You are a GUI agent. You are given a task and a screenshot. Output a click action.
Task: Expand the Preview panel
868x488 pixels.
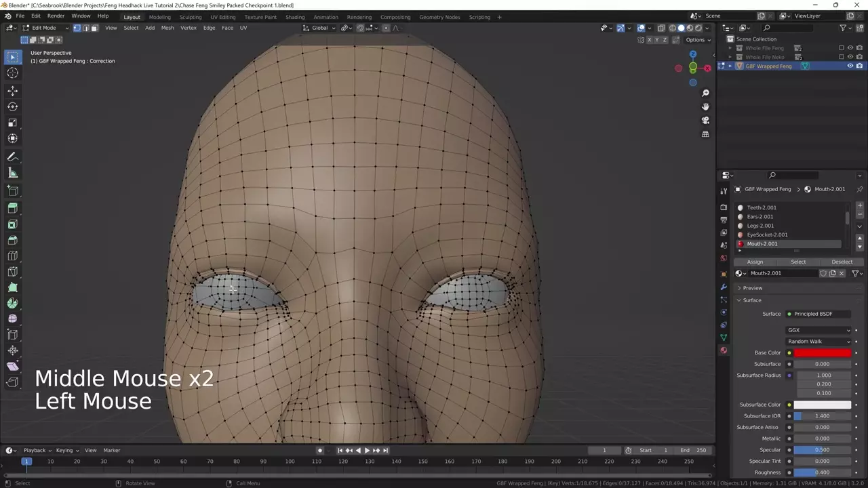point(752,288)
